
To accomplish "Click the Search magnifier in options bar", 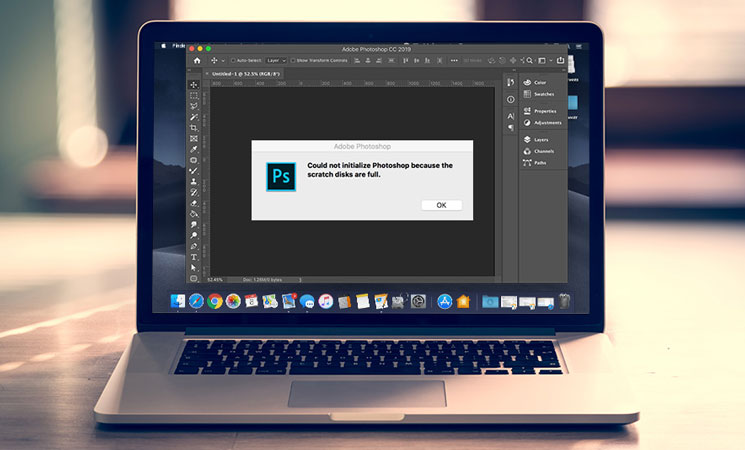I will 529,60.
